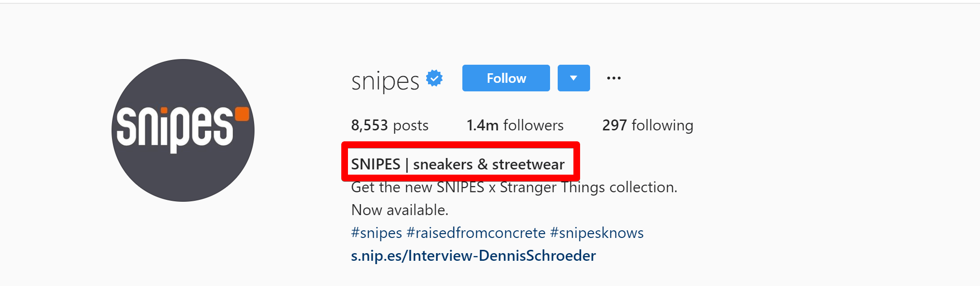
Task: Click the white arrow inside the blue box
Action: pyautogui.click(x=573, y=78)
